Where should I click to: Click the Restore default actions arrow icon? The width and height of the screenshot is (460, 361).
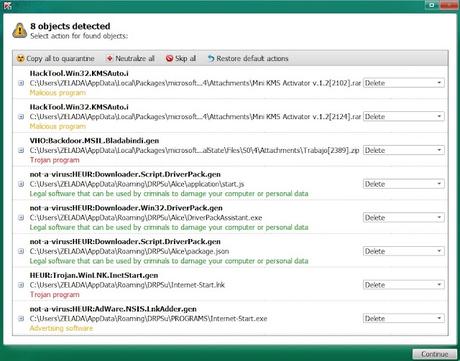211,59
